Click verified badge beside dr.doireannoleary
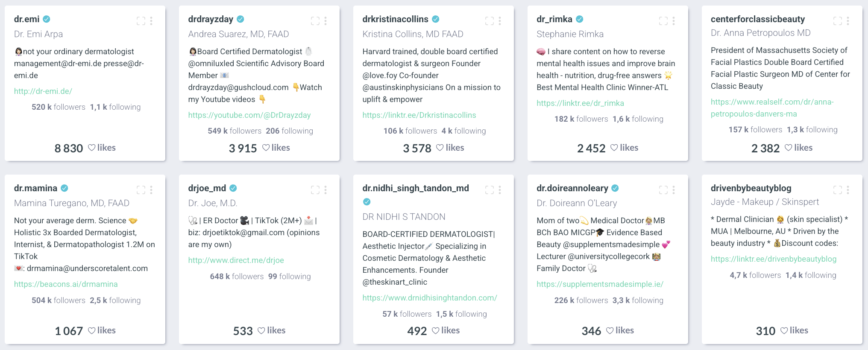 [x=615, y=188]
